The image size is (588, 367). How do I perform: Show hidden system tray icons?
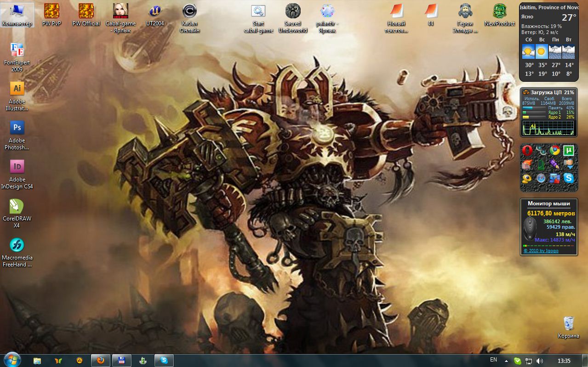click(506, 361)
